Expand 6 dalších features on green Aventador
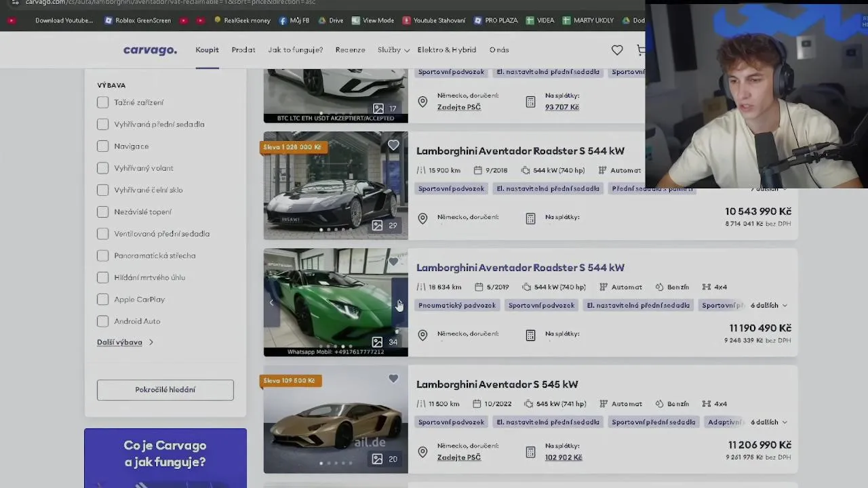Screen dimensions: 868x488 click(x=769, y=306)
